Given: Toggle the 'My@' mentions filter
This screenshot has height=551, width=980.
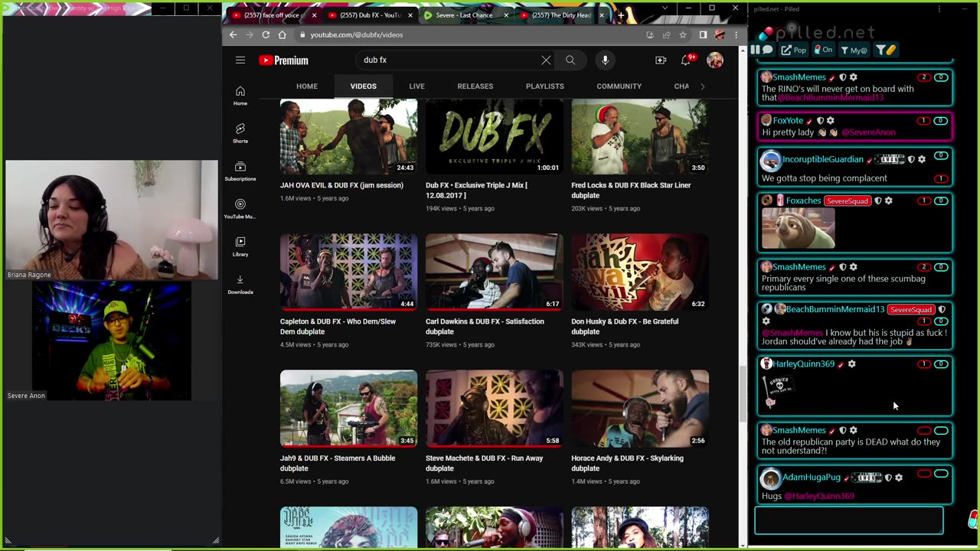Looking at the screenshot, I should (854, 51).
